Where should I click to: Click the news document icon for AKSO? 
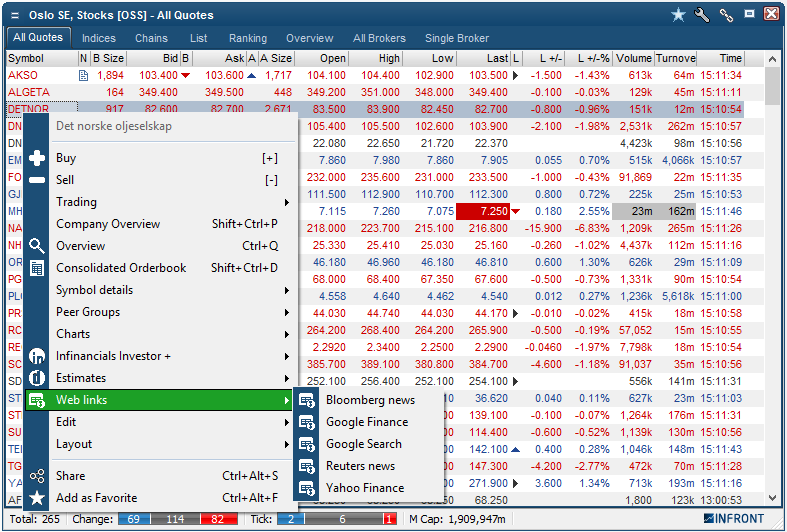tap(84, 76)
